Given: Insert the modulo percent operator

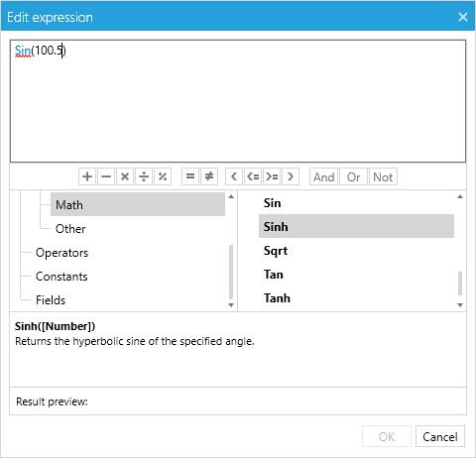Looking at the screenshot, I should 163,176.
